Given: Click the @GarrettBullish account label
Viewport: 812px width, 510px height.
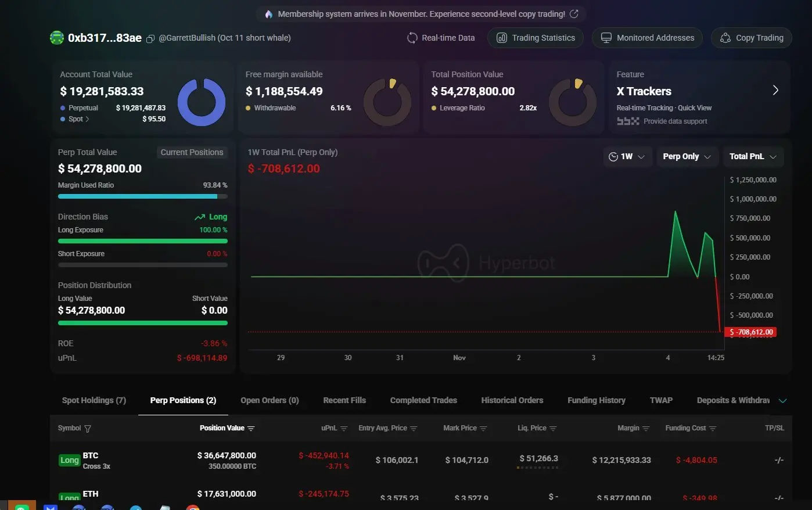Looking at the screenshot, I should (x=225, y=38).
